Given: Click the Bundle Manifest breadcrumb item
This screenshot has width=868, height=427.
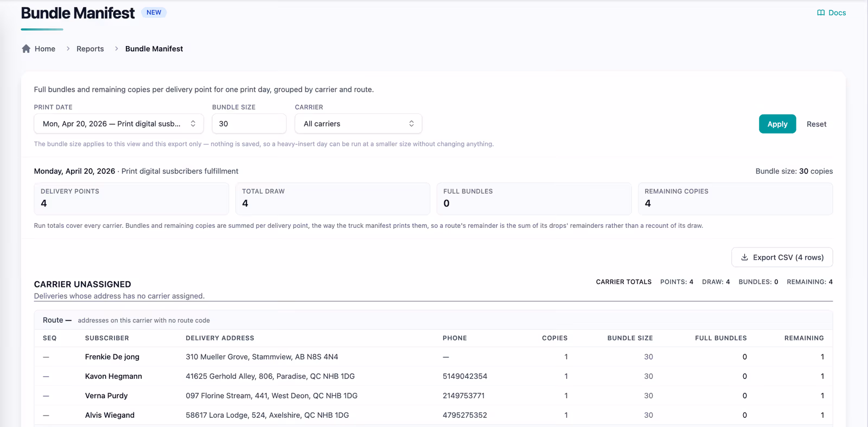Looking at the screenshot, I should tap(154, 49).
